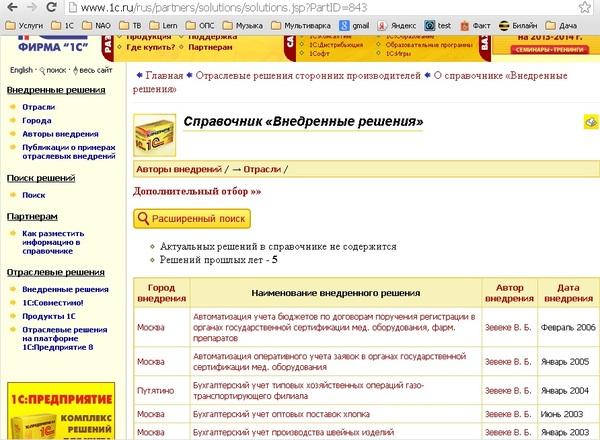Viewport: 600px width, 440px height.
Task: Go to Главная in breadcrumb navigation
Action: tap(165, 75)
